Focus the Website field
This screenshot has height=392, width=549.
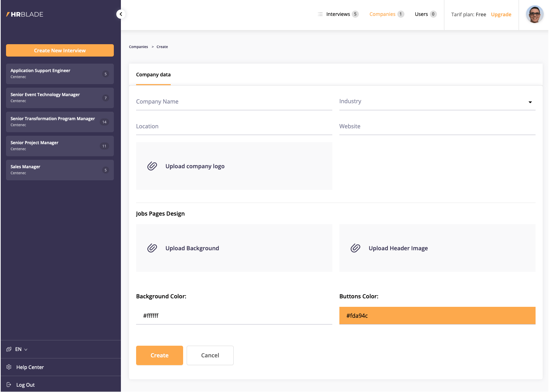click(x=437, y=127)
